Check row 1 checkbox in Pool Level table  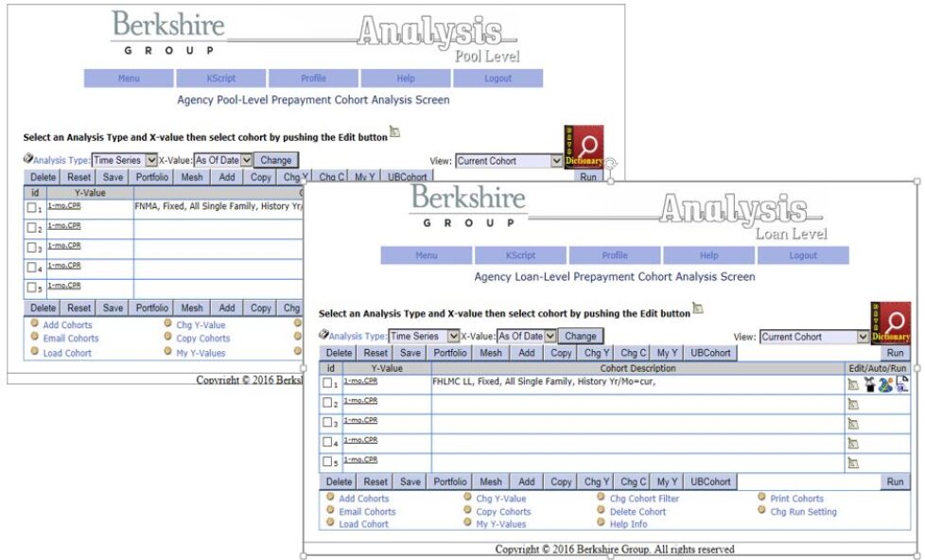click(x=32, y=207)
